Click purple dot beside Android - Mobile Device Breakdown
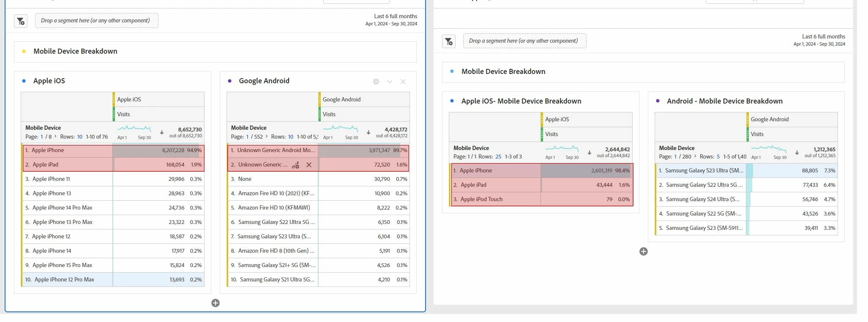This screenshot has width=868, height=322. [x=658, y=101]
